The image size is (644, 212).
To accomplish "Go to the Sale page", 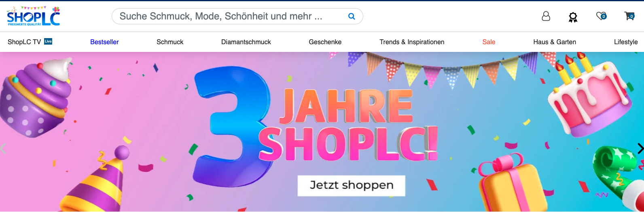I will pyautogui.click(x=489, y=42).
